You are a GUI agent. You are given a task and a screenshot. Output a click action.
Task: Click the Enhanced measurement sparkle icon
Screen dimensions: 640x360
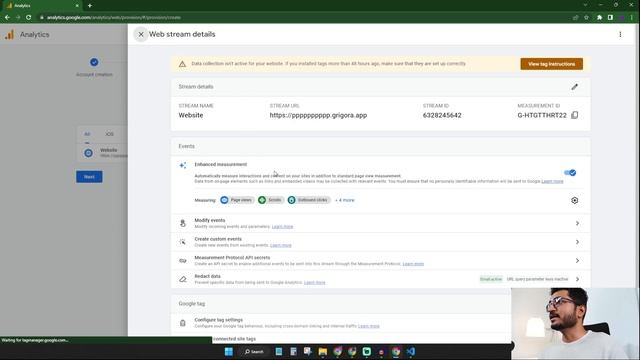click(x=183, y=165)
